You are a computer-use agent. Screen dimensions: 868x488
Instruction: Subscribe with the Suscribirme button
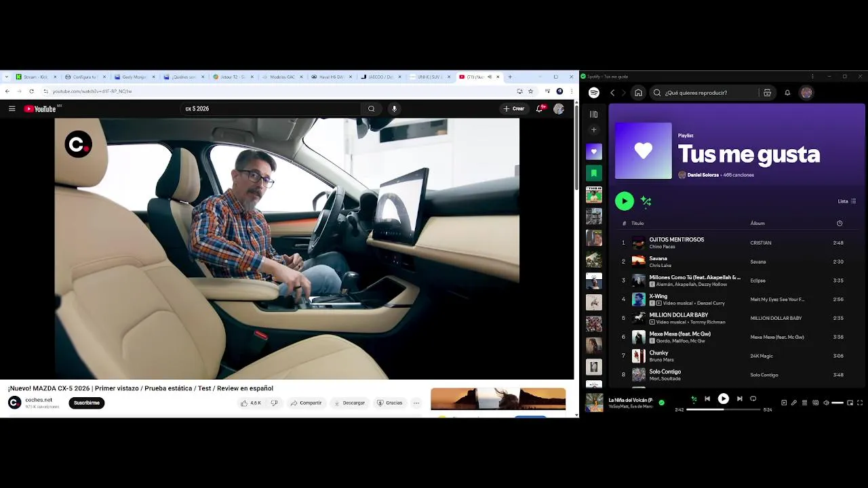click(86, 403)
